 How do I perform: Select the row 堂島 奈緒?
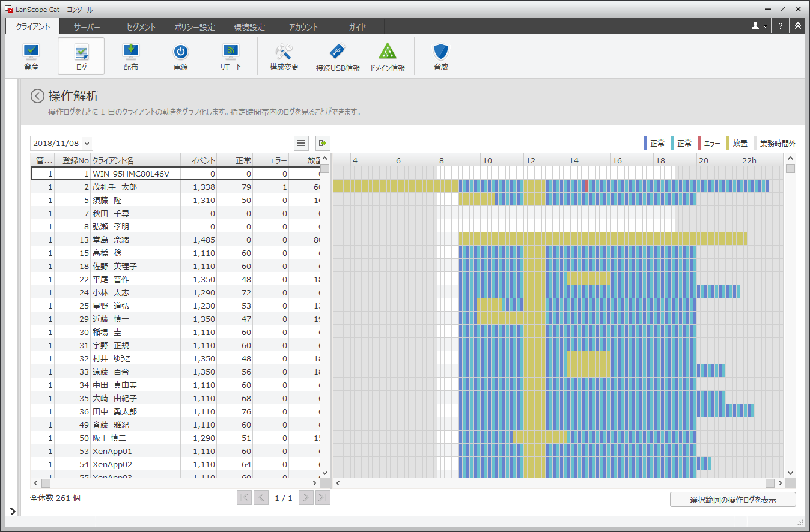(x=175, y=240)
